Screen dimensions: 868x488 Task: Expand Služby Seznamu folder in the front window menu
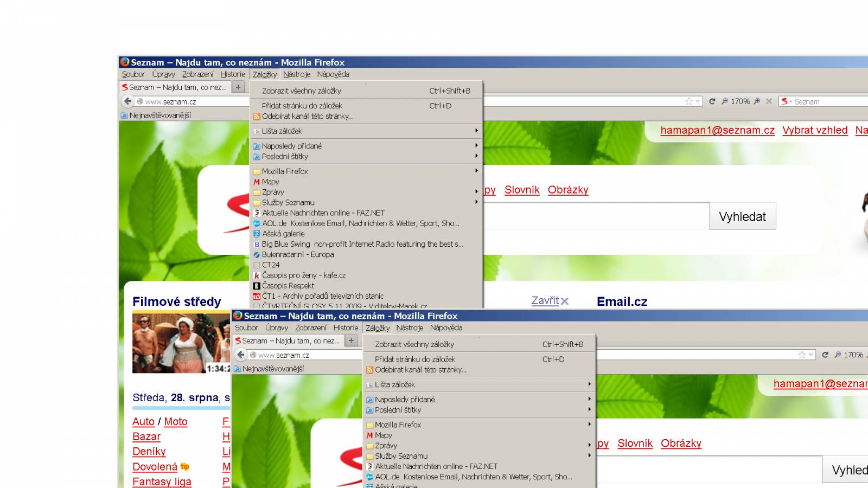[x=589, y=455]
